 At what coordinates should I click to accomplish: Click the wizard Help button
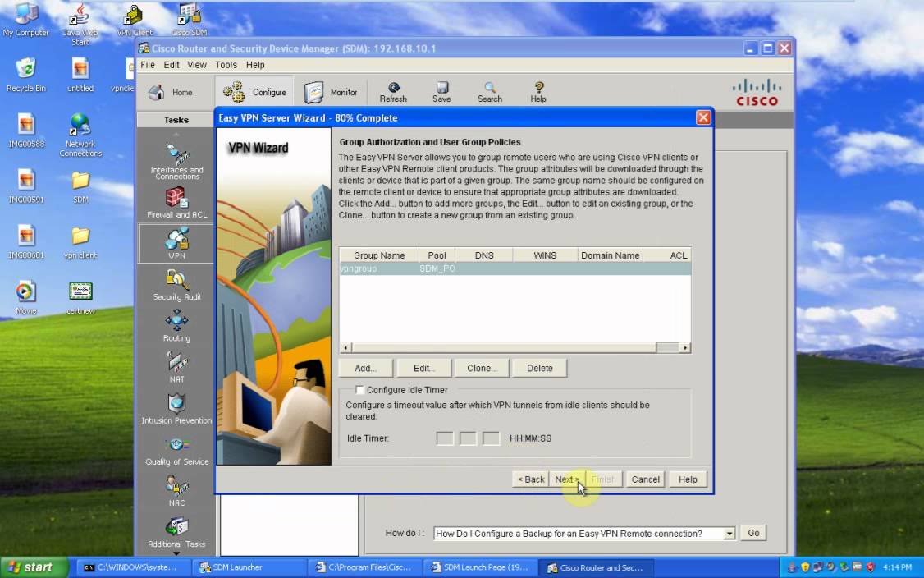coord(688,479)
